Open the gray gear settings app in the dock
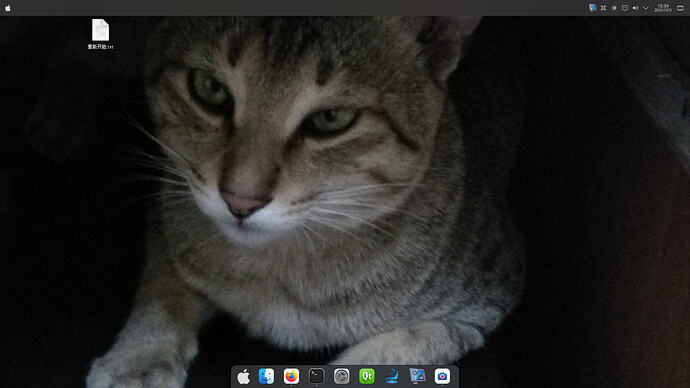The image size is (690, 388). (x=341, y=376)
